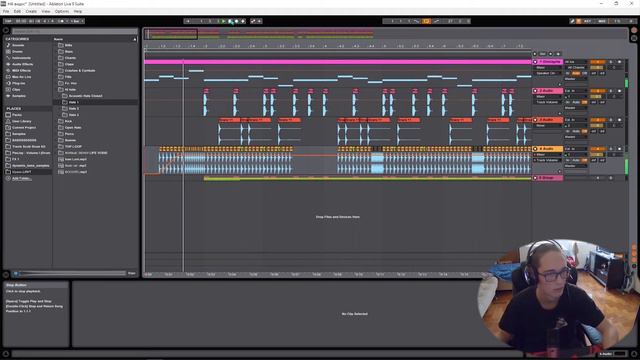Image resolution: width=640 pixels, height=360 pixels.
Task: Enable Draw Mode pencil icon
Action: [x=572, y=21]
